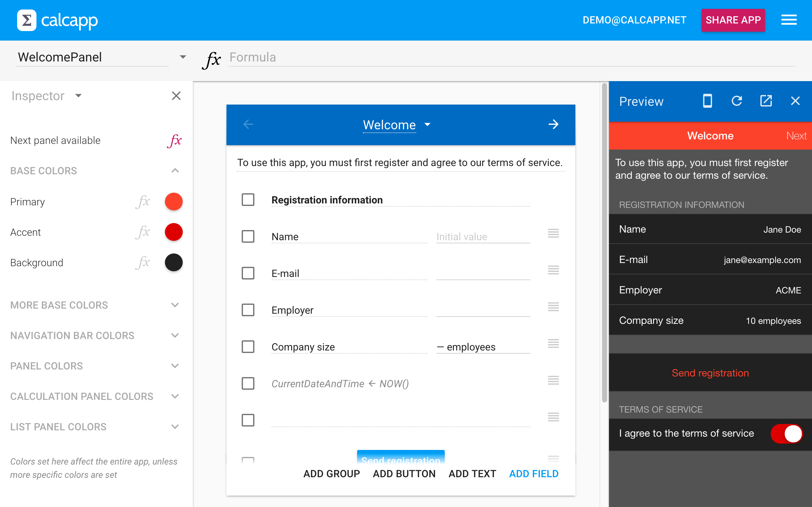Image resolution: width=812 pixels, height=507 pixels.
Task: Click the fx formula icon beside Primary color
Action: coord(143,202)
